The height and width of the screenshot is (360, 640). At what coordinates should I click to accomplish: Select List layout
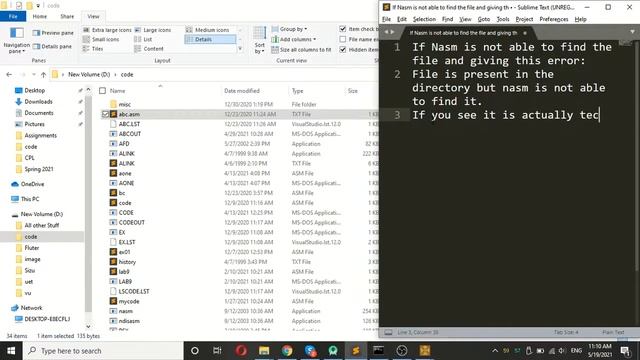pos(143,39)
